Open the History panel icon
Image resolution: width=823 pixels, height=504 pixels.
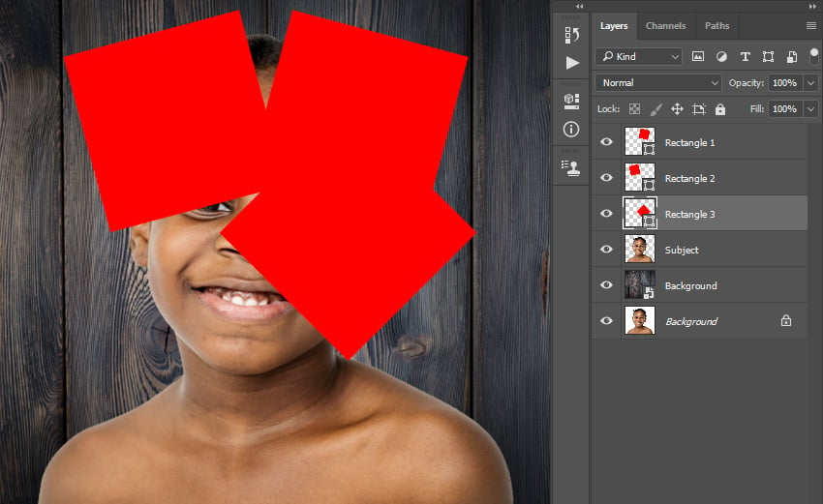coord(571,35)
